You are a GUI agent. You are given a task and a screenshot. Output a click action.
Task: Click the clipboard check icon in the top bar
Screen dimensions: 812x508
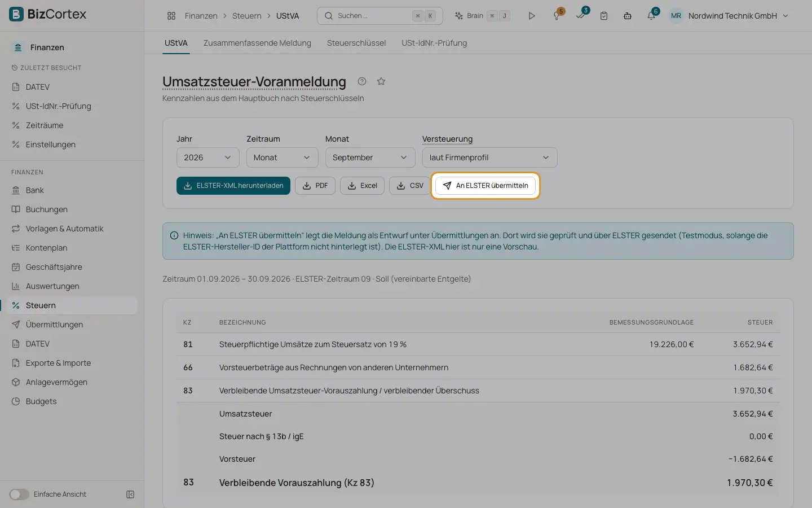tap(604, 16)
